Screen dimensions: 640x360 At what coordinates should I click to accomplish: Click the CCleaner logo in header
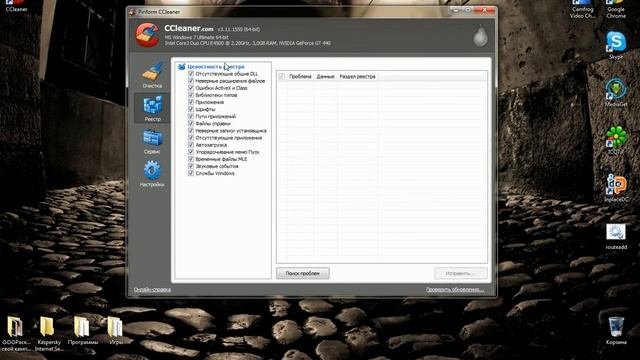[147, 35]
